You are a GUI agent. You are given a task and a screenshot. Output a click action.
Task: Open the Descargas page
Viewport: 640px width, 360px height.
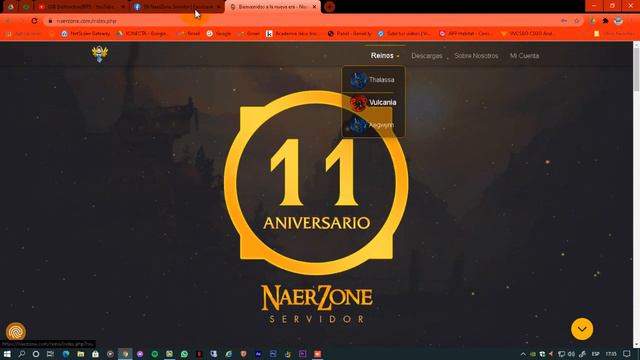coord(427,56)
